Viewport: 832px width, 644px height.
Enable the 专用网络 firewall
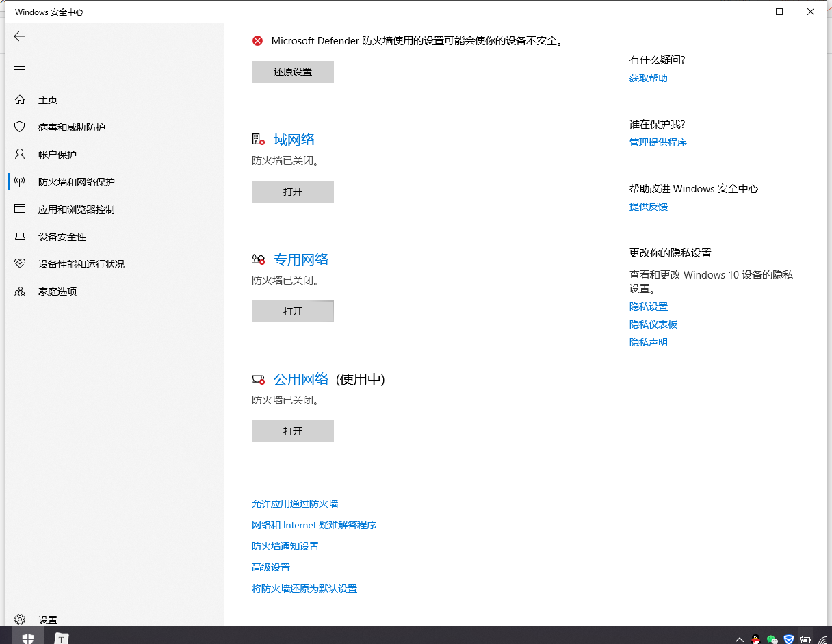[293, 311]
